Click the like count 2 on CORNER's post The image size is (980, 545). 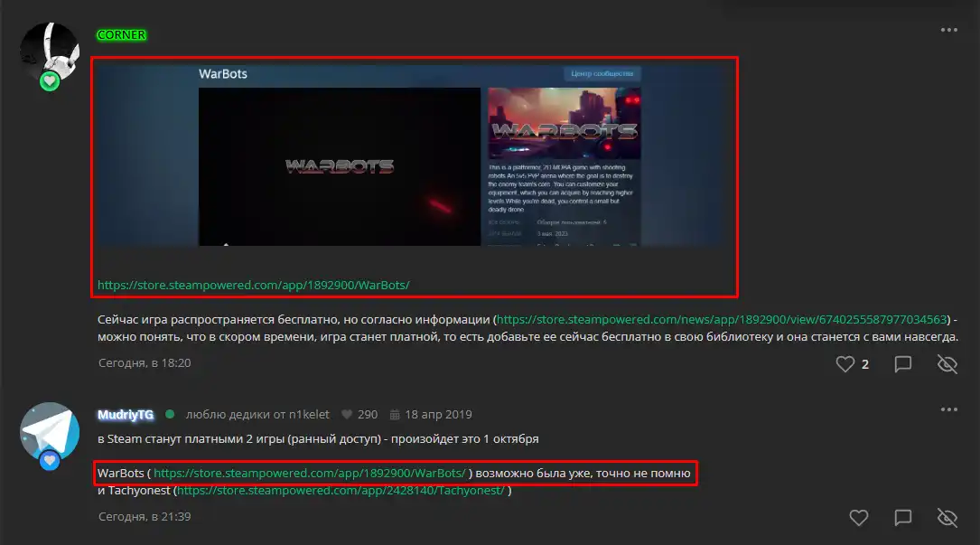[865, 364]
